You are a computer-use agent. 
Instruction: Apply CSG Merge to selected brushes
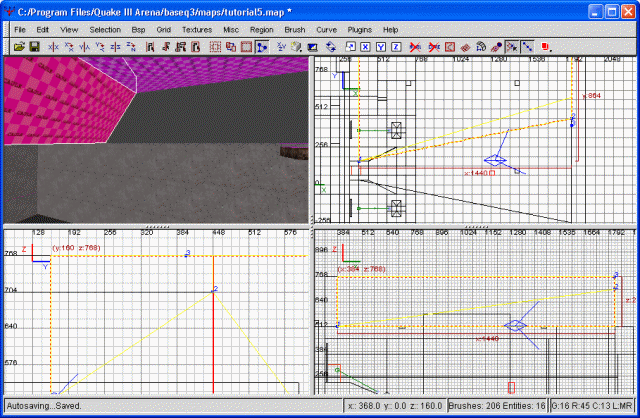coord(231,47)
